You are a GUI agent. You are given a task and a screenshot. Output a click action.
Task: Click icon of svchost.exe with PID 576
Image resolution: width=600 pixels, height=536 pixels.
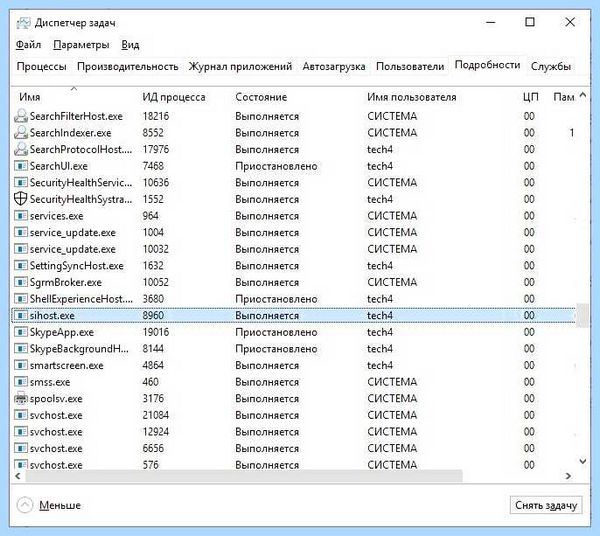coord(21,465)
